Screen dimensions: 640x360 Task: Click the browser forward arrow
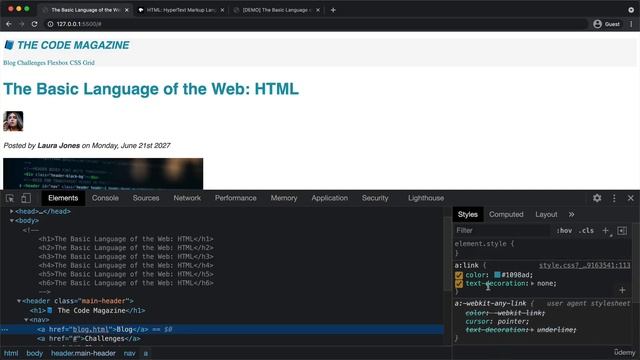(22, 24)
